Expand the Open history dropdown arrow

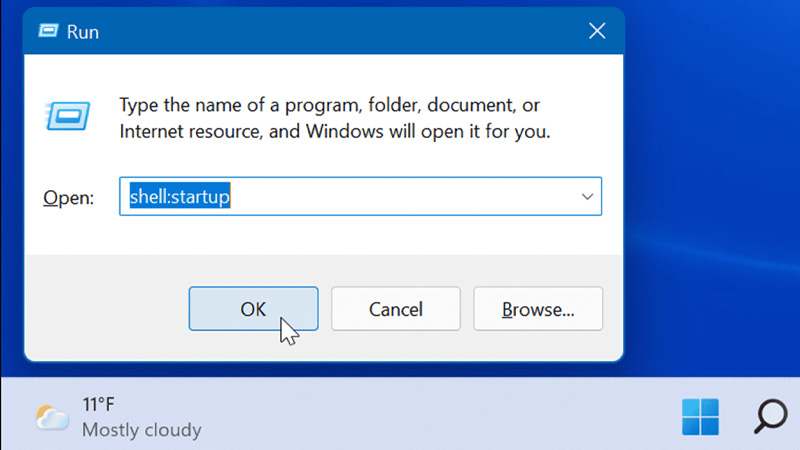587,196
